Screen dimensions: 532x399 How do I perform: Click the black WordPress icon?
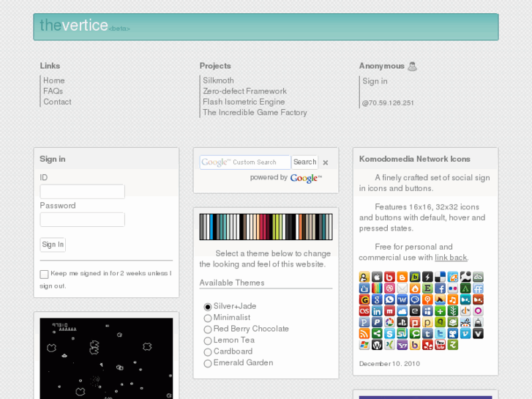(x=377, y=345)
